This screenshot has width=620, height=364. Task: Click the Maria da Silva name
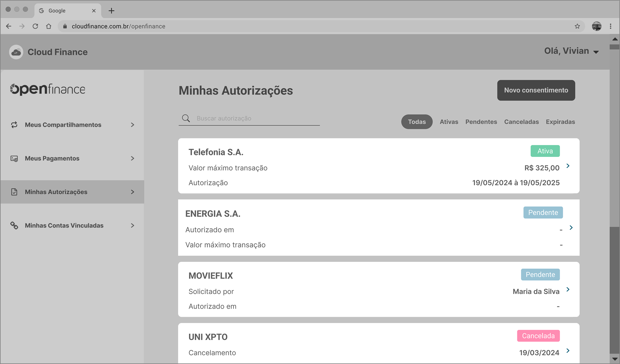pos(536,292)
